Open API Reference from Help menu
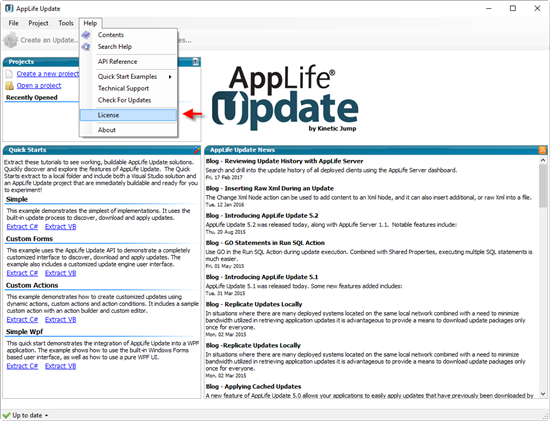 128,61
